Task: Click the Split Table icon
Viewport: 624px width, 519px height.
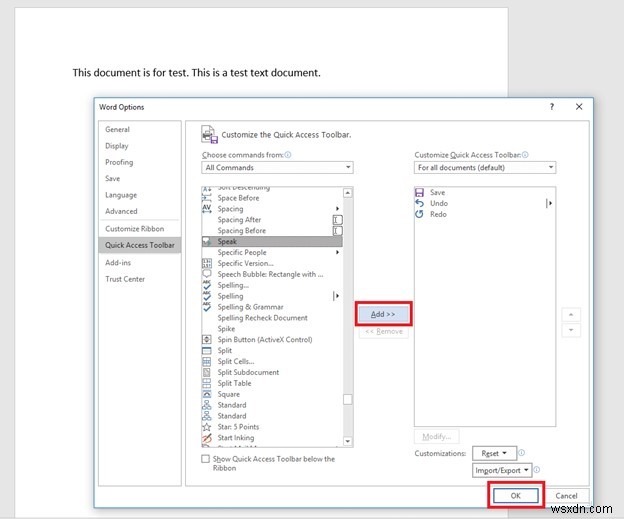Action: click(207, 383)
